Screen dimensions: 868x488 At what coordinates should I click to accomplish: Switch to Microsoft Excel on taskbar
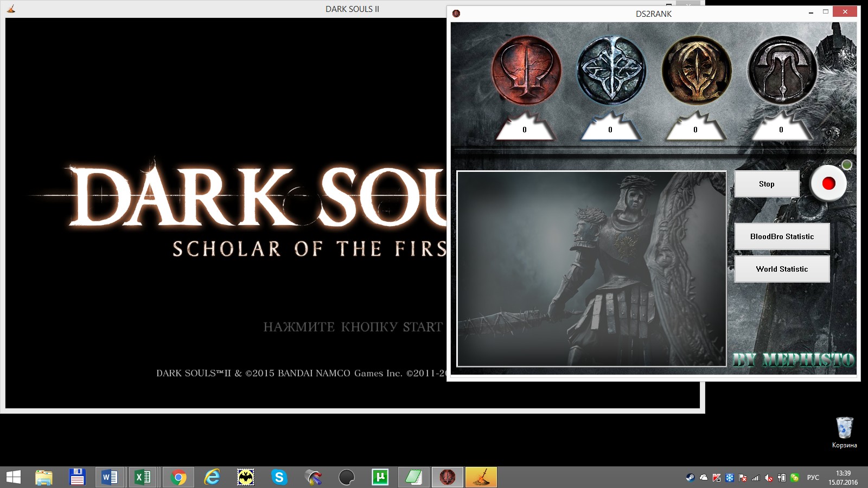click(144, 477)
